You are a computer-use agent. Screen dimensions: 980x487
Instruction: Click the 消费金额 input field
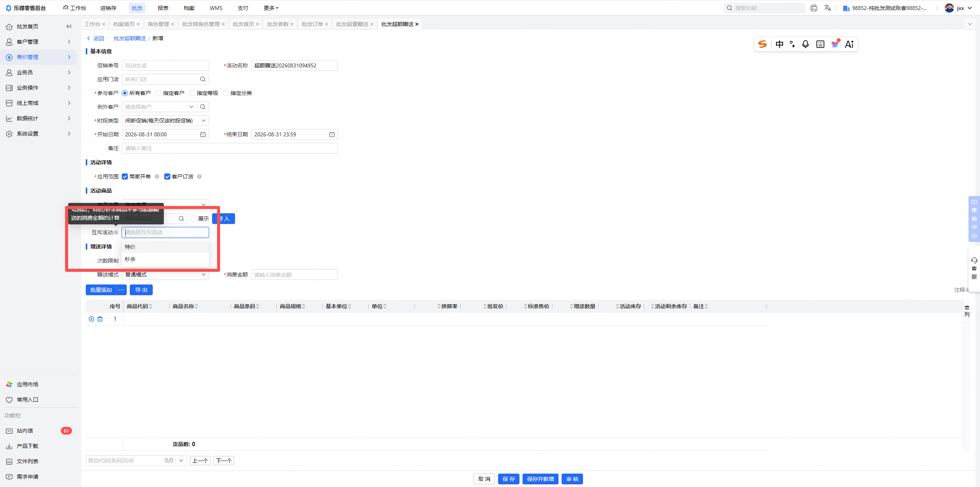[294, 275]
